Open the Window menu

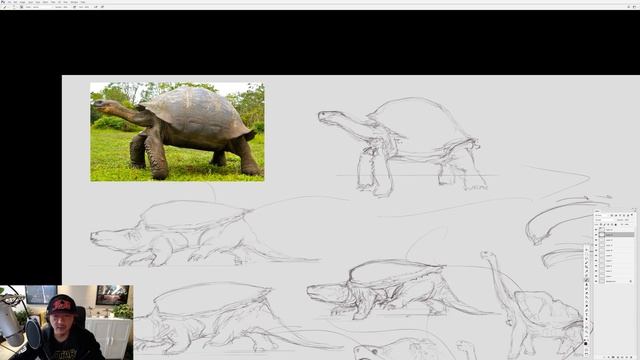(x=74, y=2)
